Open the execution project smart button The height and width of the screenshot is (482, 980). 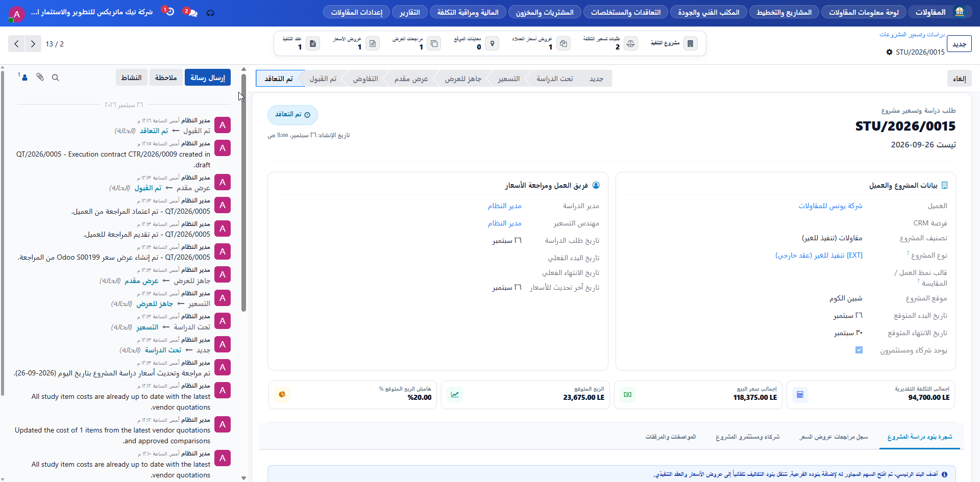[x=674, y=43]
